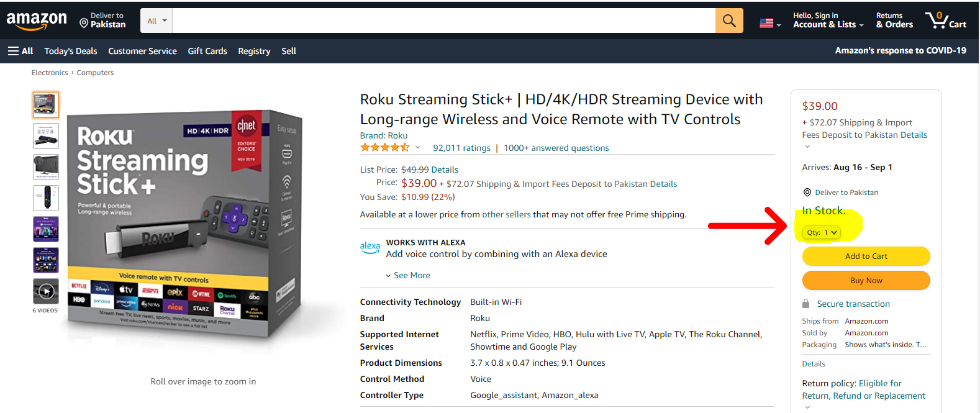This screenshot has height=413, width=980.
Task: Expand the Account & Lists menu
Action: pyautogui.click(x=828, y=20)
